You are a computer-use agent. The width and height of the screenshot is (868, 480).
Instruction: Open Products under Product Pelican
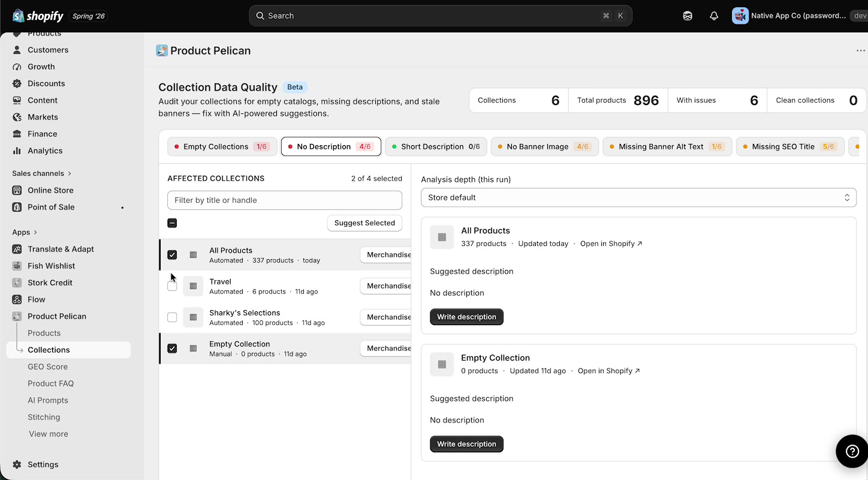(44, 333)
